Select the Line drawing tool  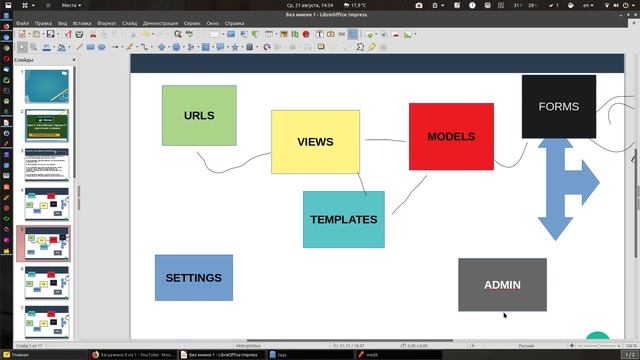pyautogui.click(x=80, y=47)
